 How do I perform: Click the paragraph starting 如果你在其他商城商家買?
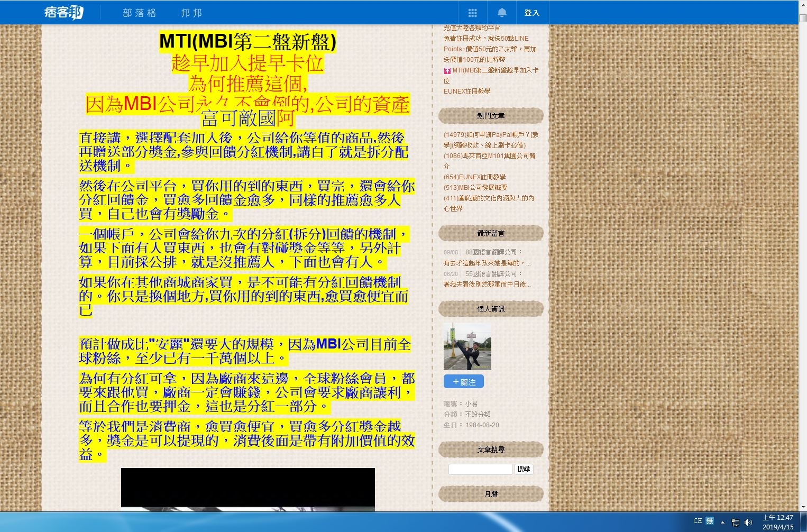click(x=244, y=296)
